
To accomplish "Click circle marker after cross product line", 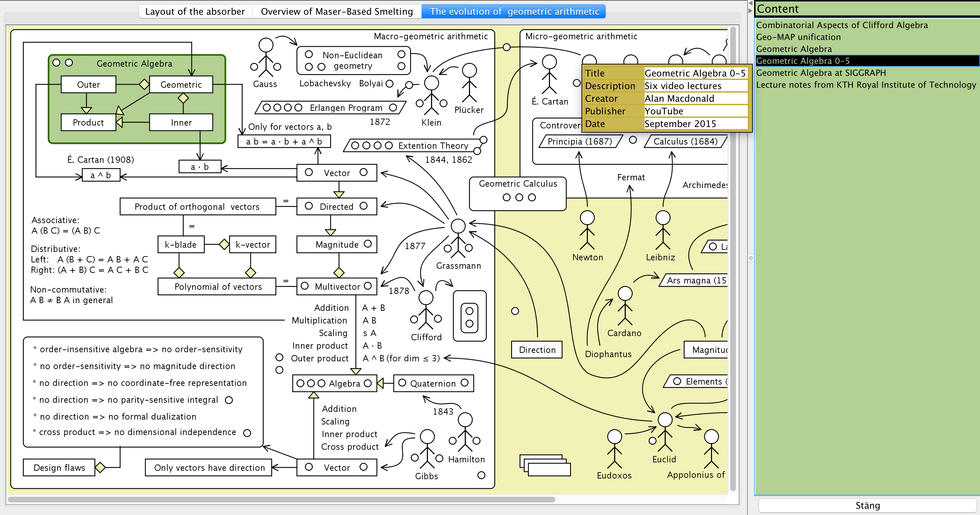I will 247,433.
